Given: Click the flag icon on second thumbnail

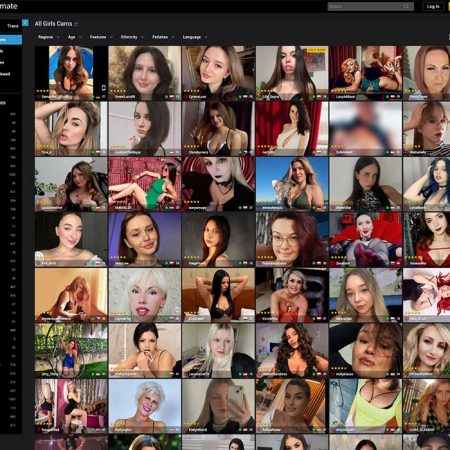Looking at the screenshot, I should pos(172,97).
